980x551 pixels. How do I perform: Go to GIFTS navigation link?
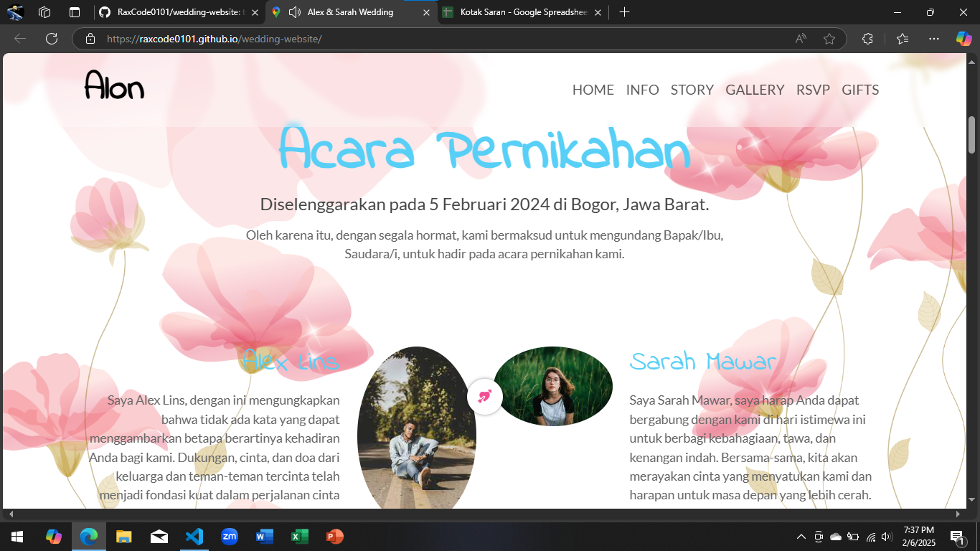coord(860,90)
